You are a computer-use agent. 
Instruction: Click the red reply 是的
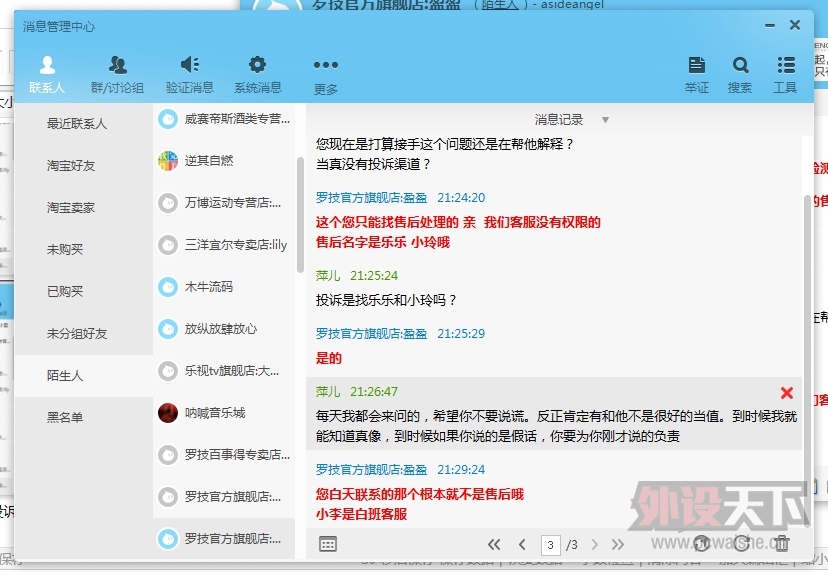(x=328, y=358)
